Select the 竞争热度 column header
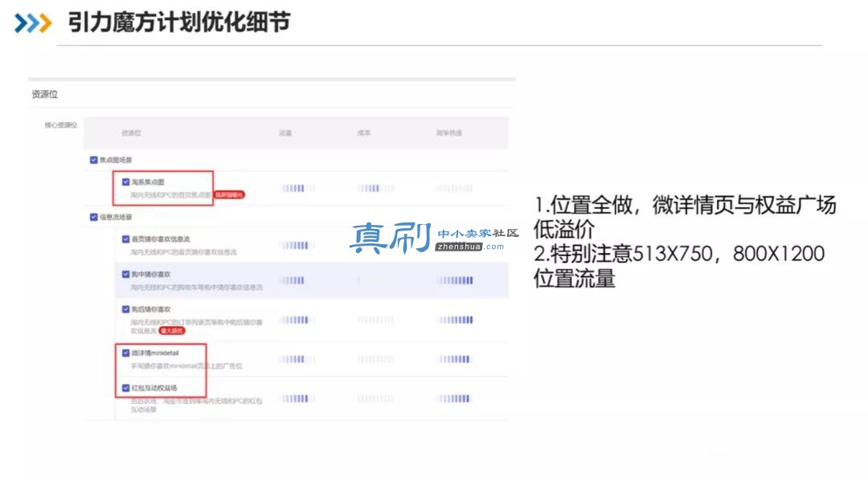 [449, 133]
